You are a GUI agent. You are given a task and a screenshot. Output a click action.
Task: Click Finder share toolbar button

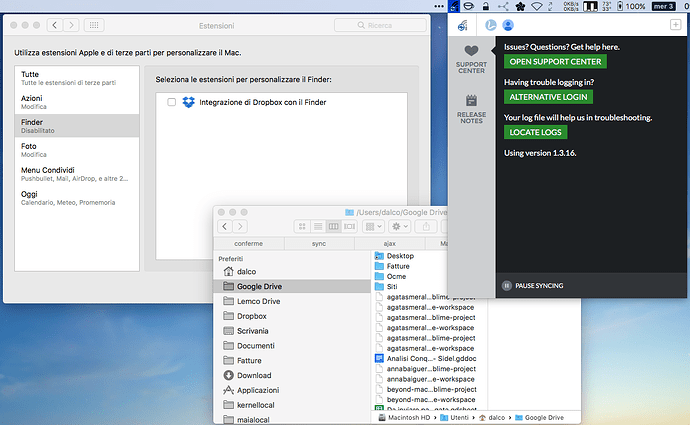426,226
